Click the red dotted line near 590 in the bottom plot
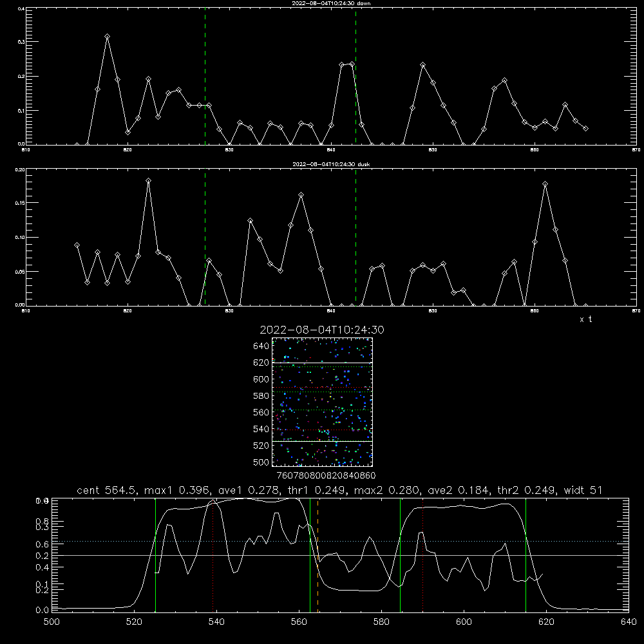The height and width of the screenshot is (644, 644). [x=422, y=555]
